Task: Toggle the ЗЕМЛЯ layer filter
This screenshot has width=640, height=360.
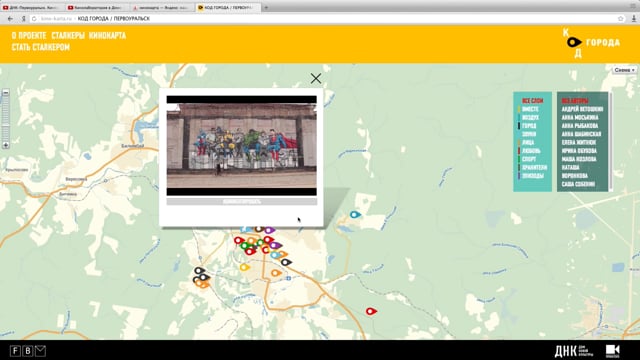Action: pos(529,134)
